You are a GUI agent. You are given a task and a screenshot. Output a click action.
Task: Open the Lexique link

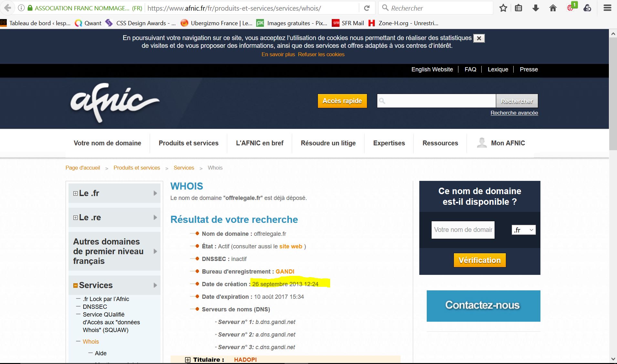pyautogui.click(x=498, y=69)
